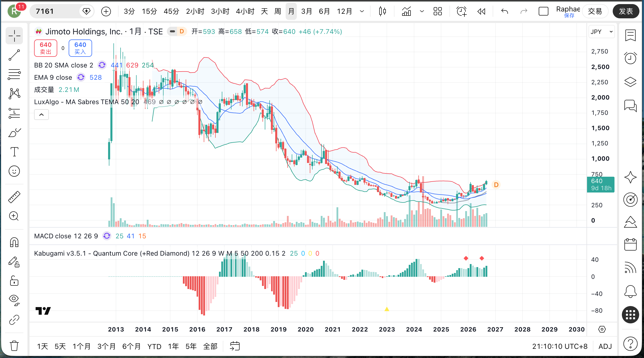Set the range to 5年

[x=191, y=346]
